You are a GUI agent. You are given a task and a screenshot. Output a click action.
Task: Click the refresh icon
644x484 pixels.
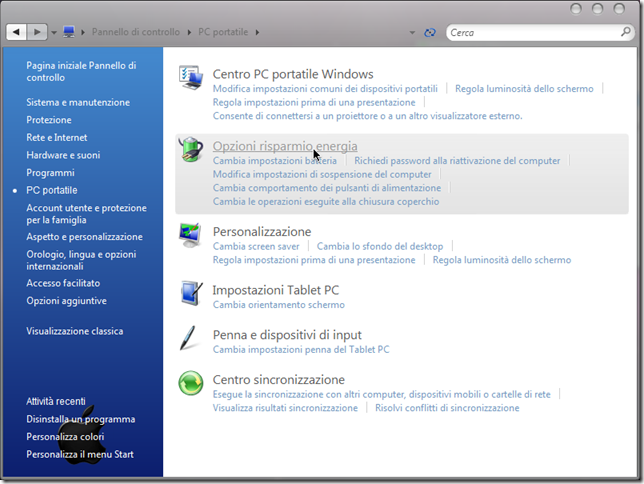pos(430,32)
